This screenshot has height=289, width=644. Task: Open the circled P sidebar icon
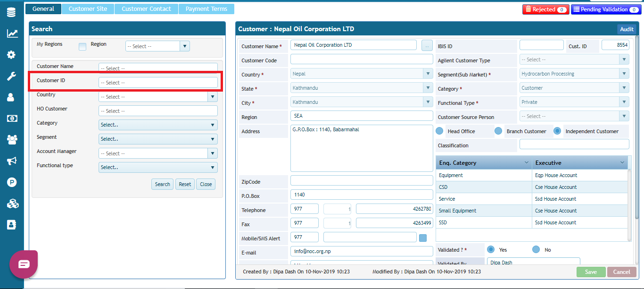click(12, 182)
